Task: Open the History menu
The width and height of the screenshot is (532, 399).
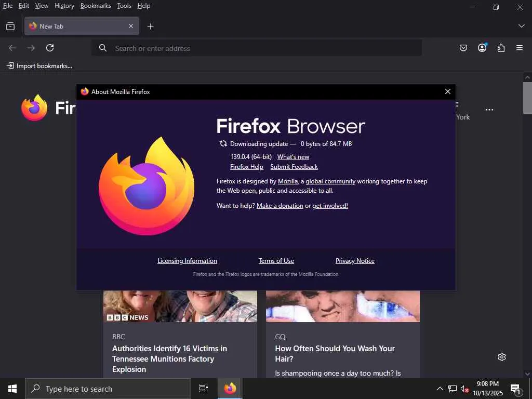Action: tap(64, 6)
